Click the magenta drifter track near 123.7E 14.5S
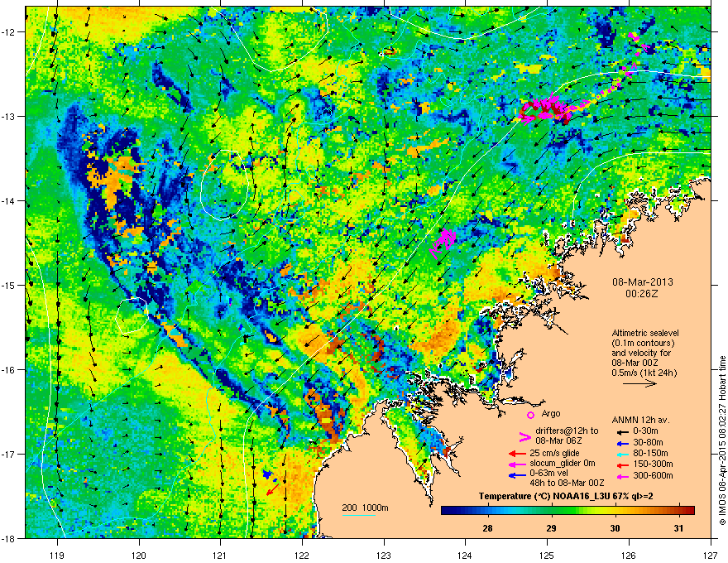728x563 pixels. (443, 243)
